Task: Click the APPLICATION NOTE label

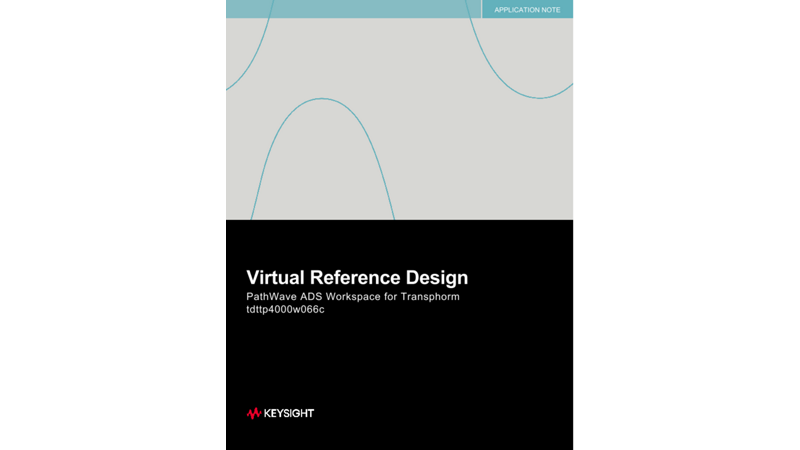Action: coord(527,10)
